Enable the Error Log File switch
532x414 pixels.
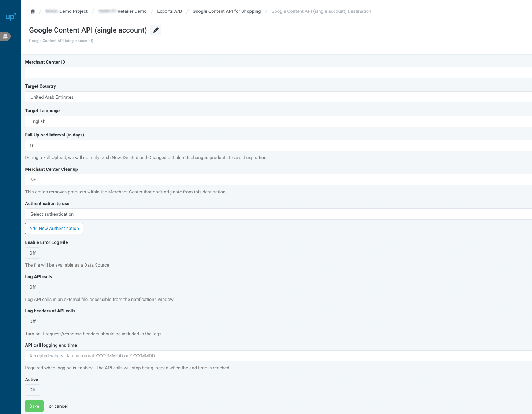tap(32, 253)
